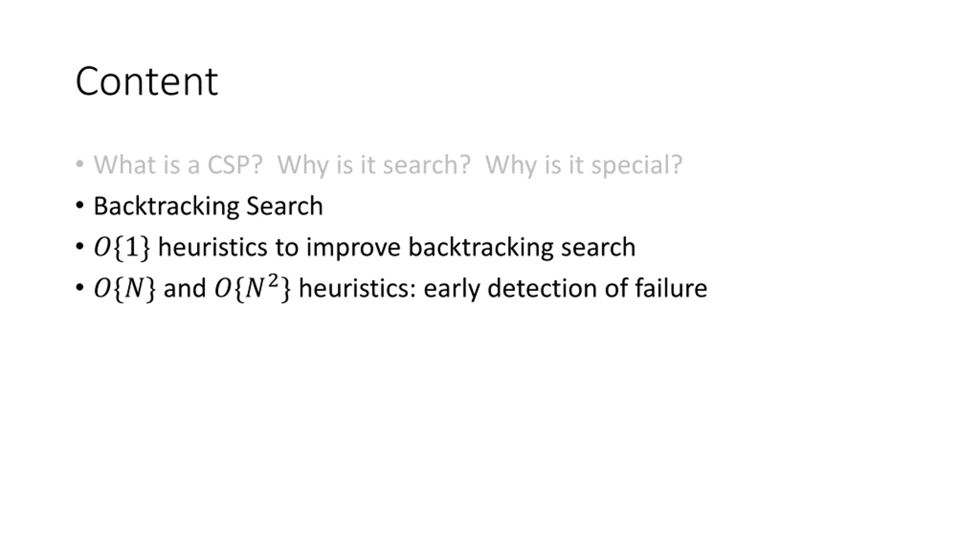Select "early detection of failure" text
The height and width of the screenshot is (551, 980).
click(x=565, y=288)
